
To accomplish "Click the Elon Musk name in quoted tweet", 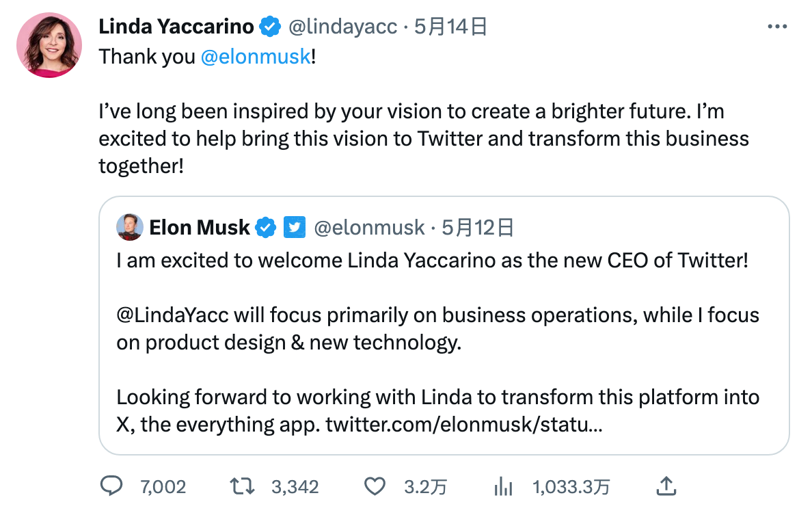I will (200, 228).
